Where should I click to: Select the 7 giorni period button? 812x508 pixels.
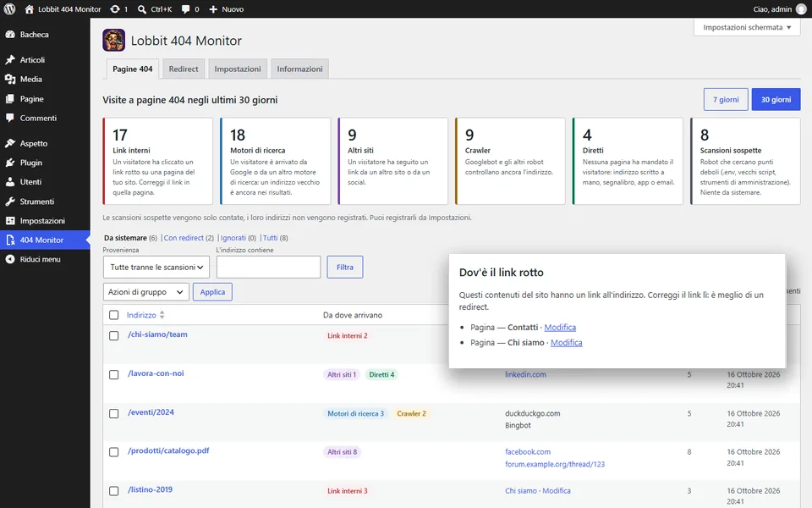pyautogui.click(x=726, y=100)
